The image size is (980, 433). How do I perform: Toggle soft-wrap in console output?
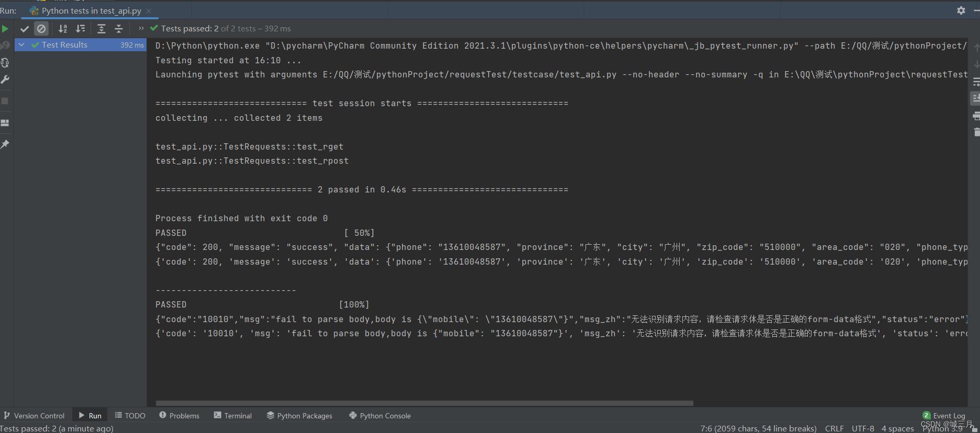[976, 82]
